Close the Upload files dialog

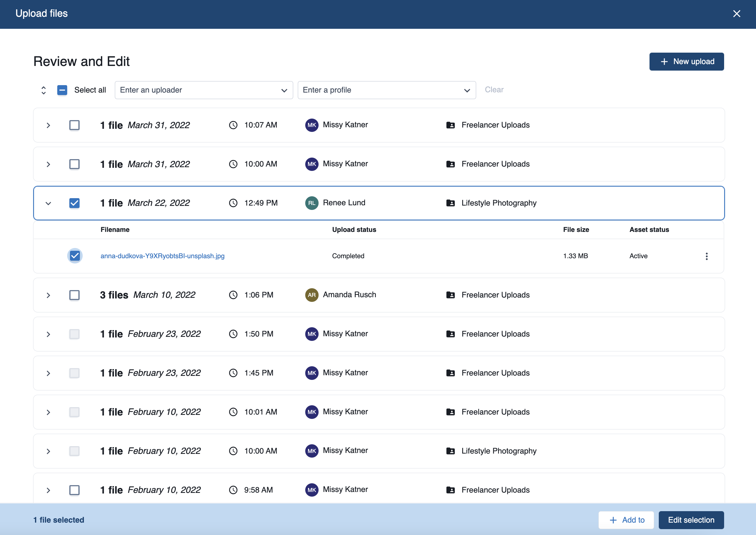tap(736, 14)
